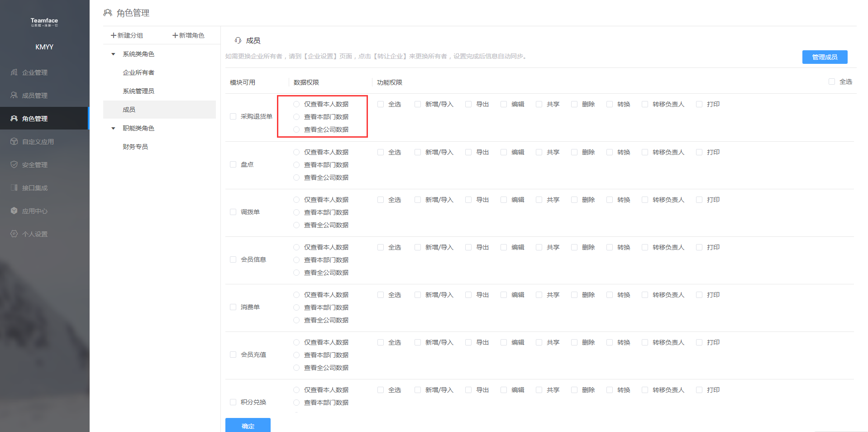Click the 安全管理 shield icon
The width and height of the screenshot is (868, 432).
click(14, 165)
